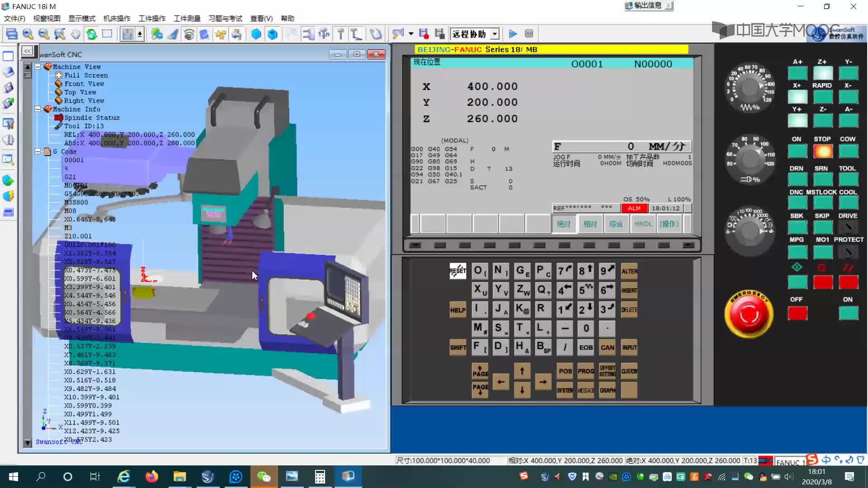
Task: Click the blue play arrow in toolbar
Action: 513,34
